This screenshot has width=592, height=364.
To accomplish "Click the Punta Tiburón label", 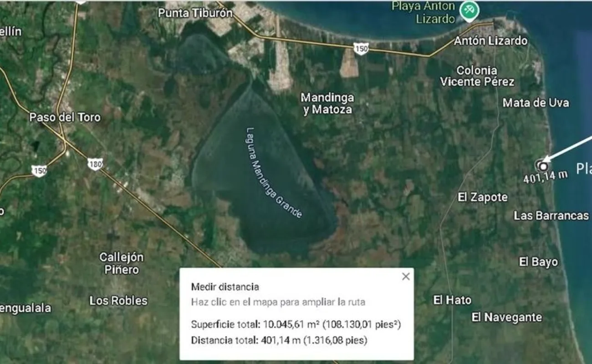I will pyautogui.click(x=195, y=13).
